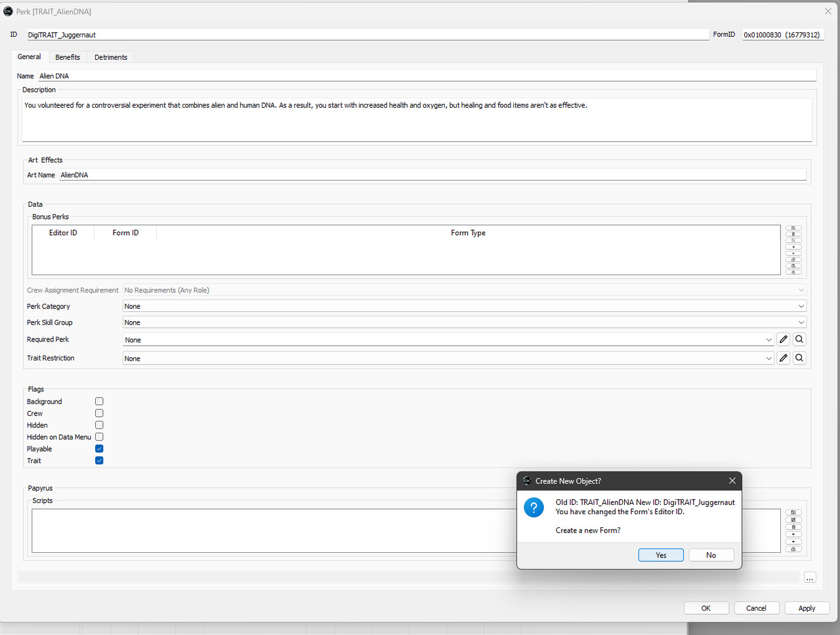Click the up-arrow icon beside the Scripts list
Image resolution: width=840 pixels, height=635 pixels.
[x=793, y=534]
